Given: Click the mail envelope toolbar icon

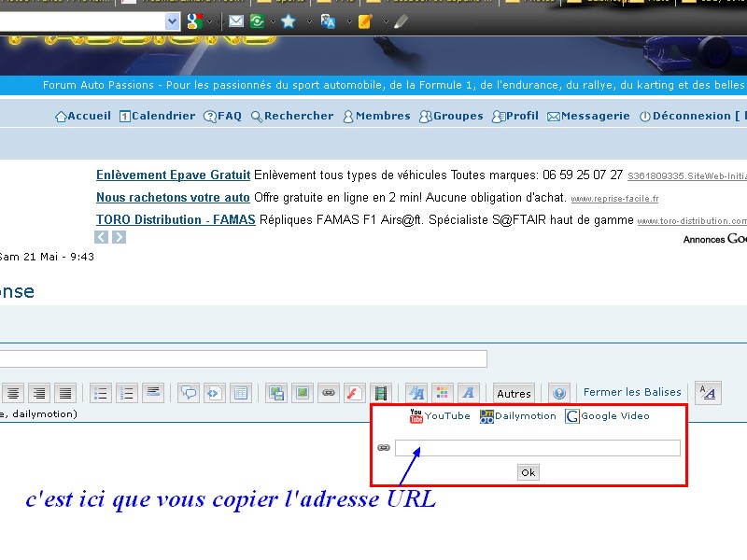Looking at the screenshot, I should [x=236, y=21].
